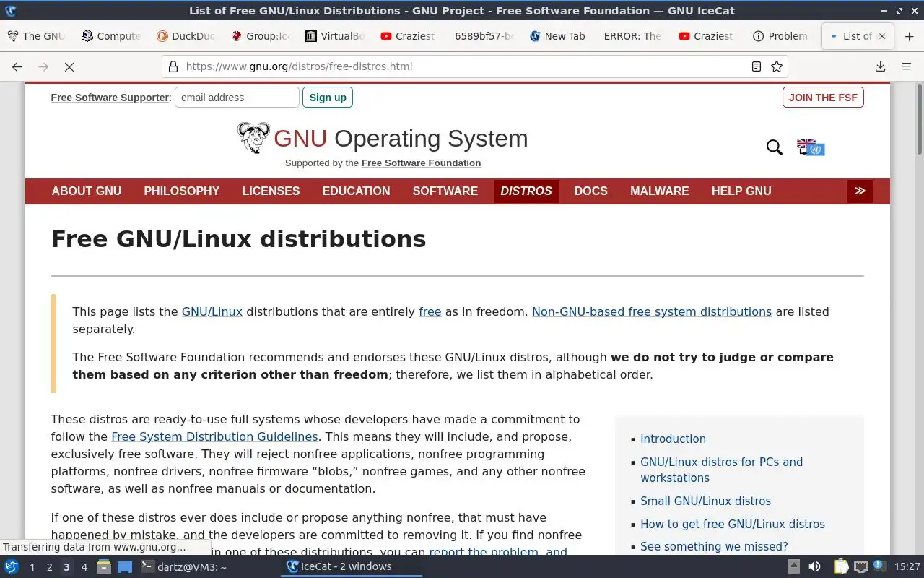924x578 pixels.
Task: Bookmark this page with the star
Action: point(777,66)
